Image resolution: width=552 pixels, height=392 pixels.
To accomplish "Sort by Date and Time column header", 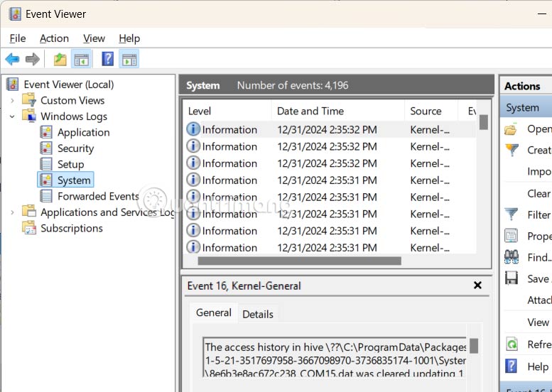I will [338, 111].
